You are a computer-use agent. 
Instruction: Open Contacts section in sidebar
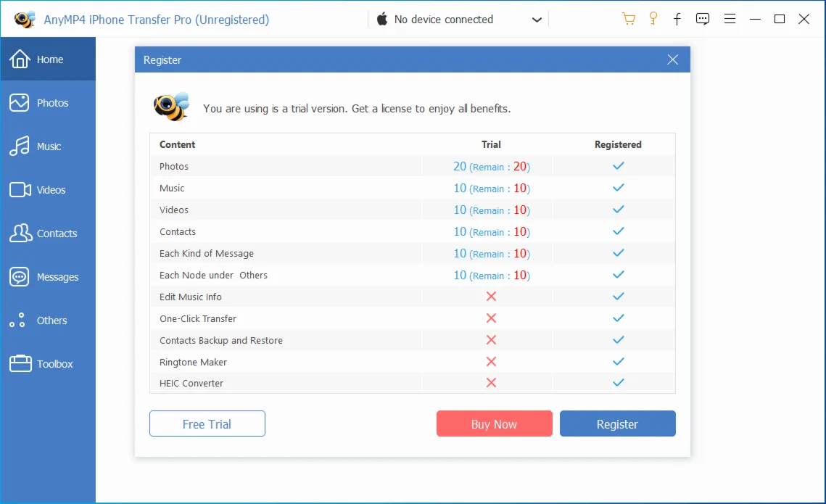pyautogui.click(x=48, y=234)
